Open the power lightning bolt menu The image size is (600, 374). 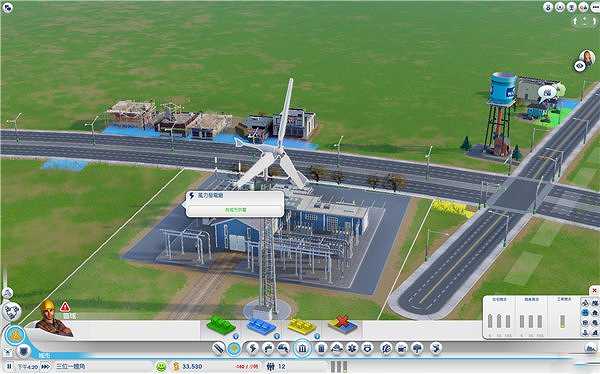[x=253, y=348]
